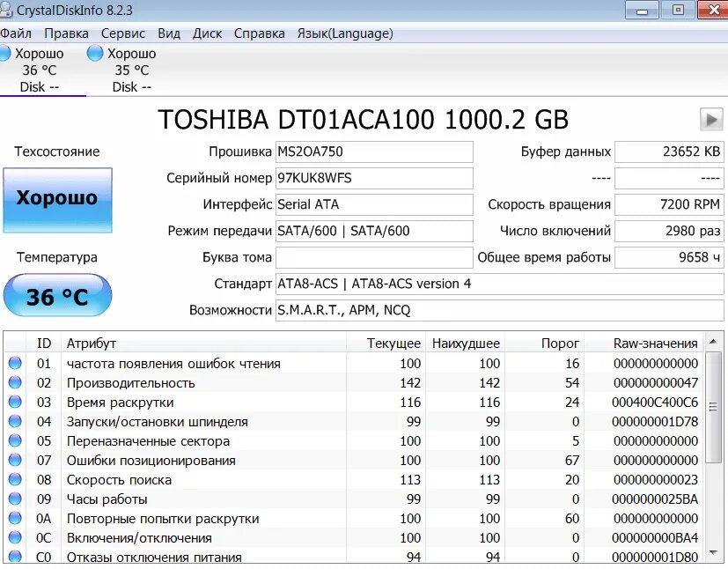The width and height of the screenshot is (728, 569).
Task: Select the Производительность attribute row
Action: (x=354, y=383)
